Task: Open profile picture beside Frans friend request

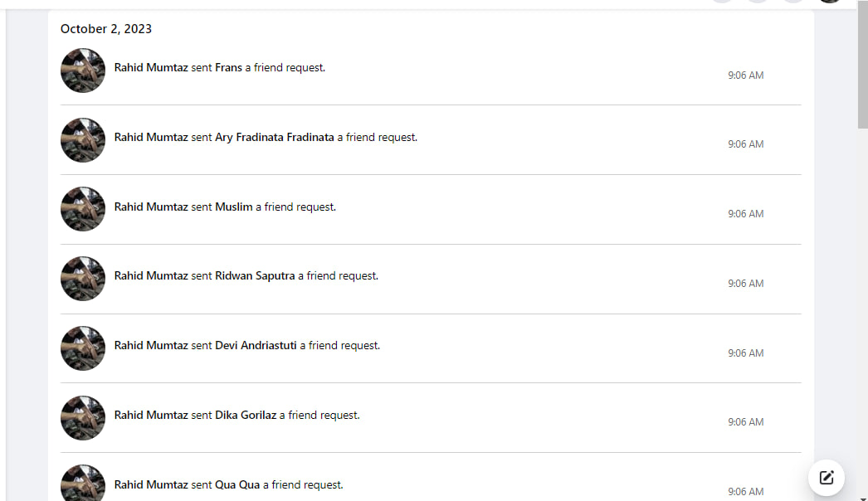Action: click(83, 71)
